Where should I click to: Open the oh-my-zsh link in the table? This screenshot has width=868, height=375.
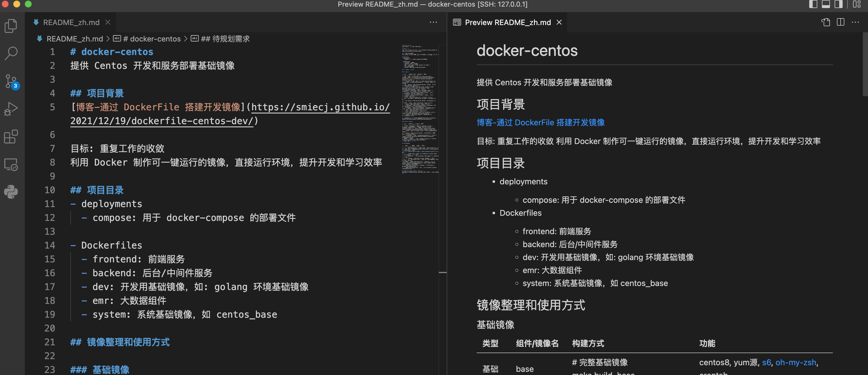pos(796,363)
